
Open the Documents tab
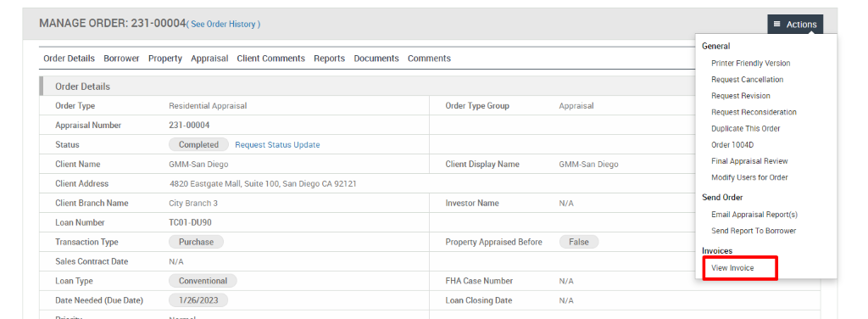pyautogui.click(x=376, y=59)
